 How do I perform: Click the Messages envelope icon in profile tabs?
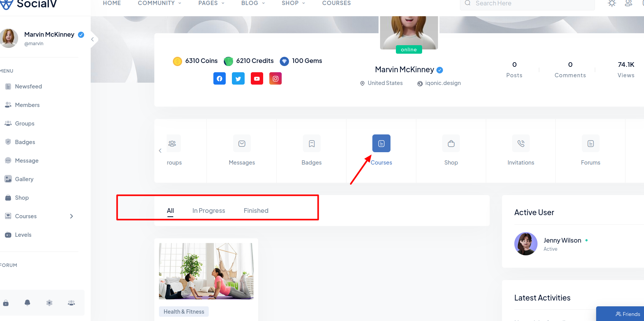242,143
